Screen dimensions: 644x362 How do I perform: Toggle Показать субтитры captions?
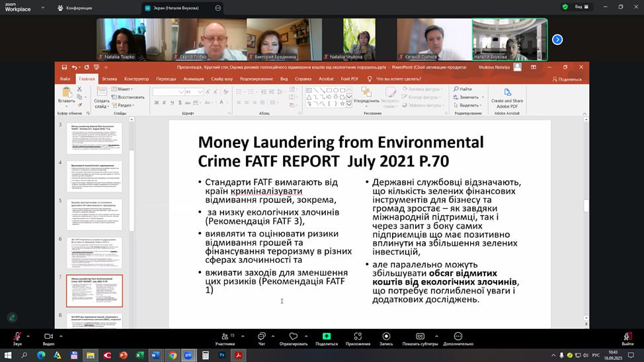point(420,336)
